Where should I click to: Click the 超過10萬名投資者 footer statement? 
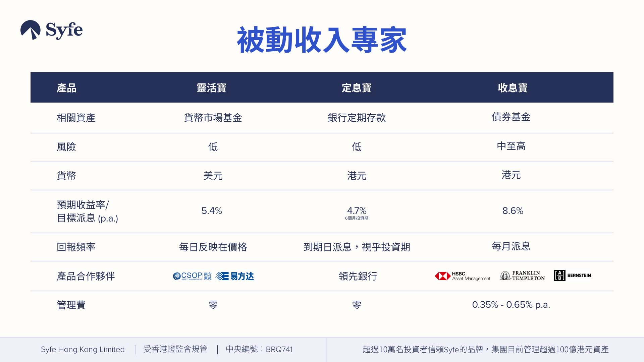[486, 350]
